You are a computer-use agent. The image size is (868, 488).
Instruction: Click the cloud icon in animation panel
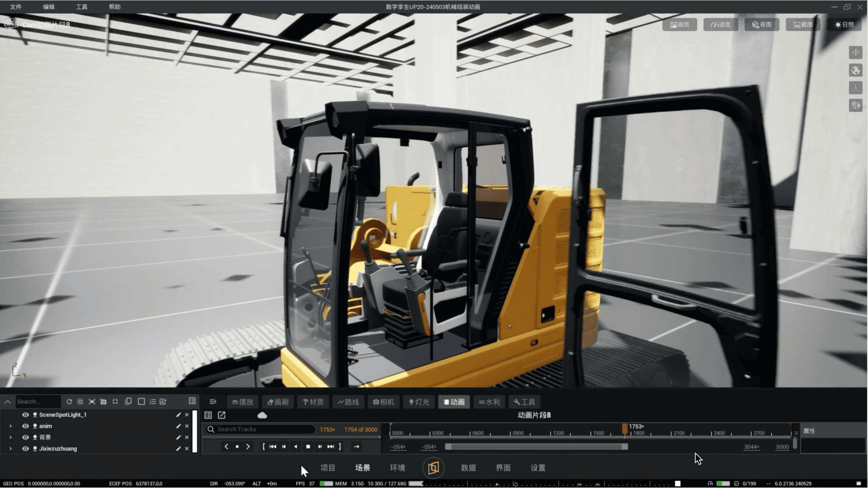tap(262, 415)
